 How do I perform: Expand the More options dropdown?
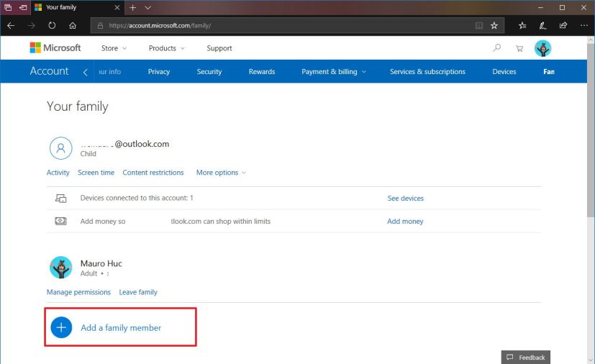(221, 173)
